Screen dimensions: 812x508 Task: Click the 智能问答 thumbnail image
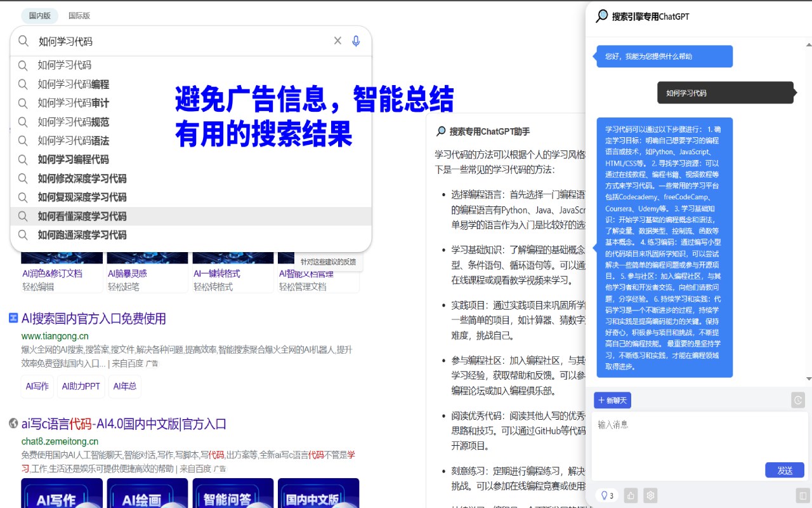pyautogui.click(x=233, y=493)
